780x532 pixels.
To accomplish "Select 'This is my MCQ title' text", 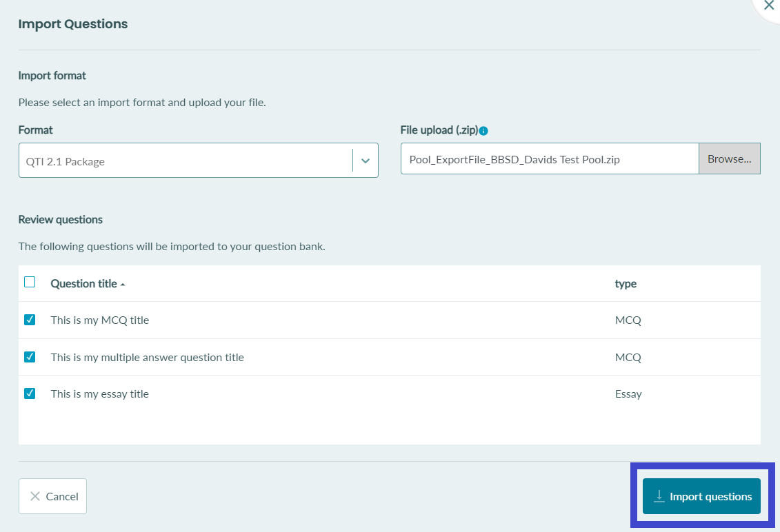I will pos(100,320).
